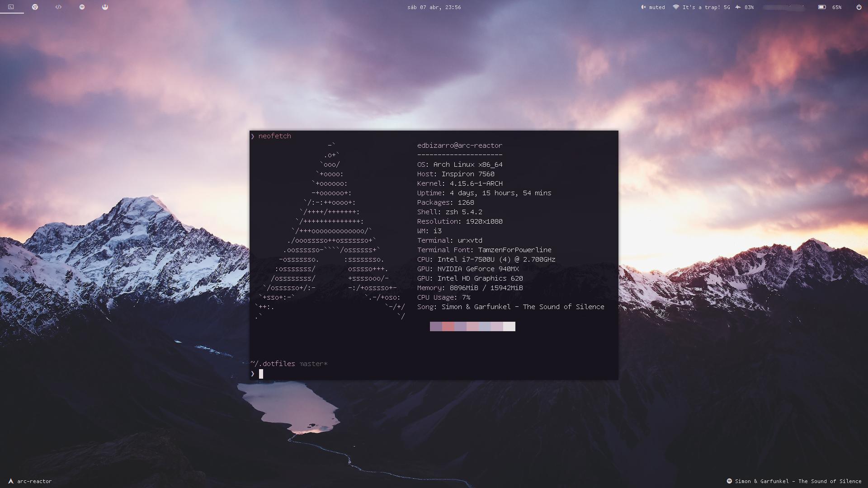Switch to the terminal workspace icon
This screenshot has width=868, height=488.
pos(11,7)
